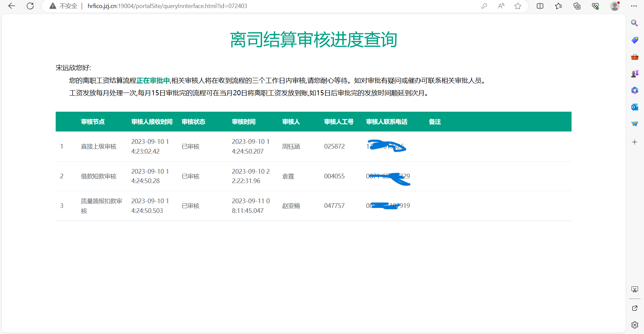Select the 质量简报扣款审核 node cell
Screen dimensions: 644x334
(x=102, y=206)
